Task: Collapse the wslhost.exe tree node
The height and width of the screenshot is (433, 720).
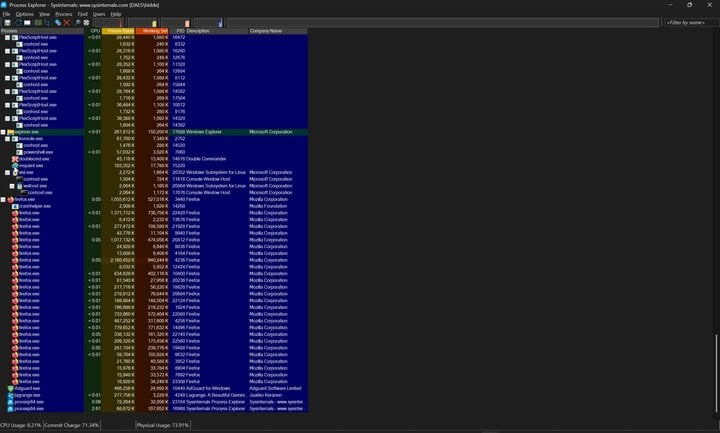Action: [x=12, y=186]
